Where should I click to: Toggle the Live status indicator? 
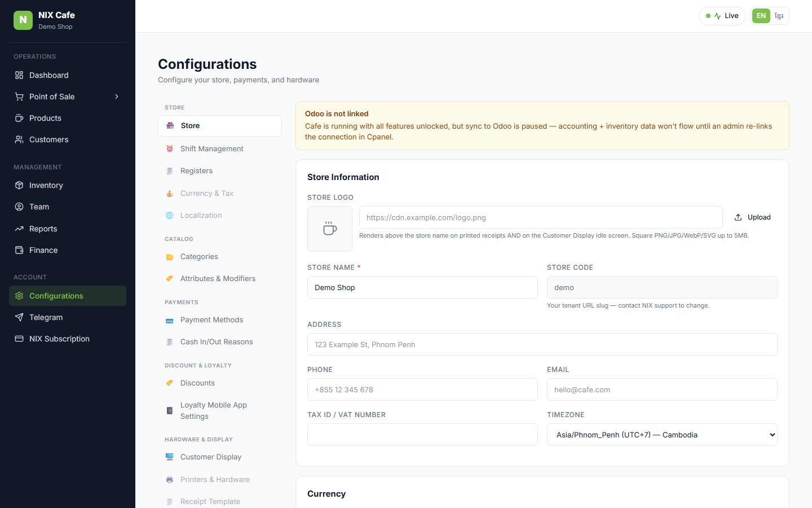(x=722, y=16)
